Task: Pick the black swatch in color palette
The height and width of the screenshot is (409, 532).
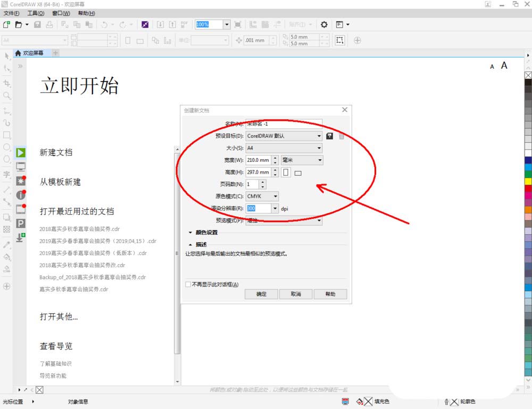Action: (x=528, y=82)
